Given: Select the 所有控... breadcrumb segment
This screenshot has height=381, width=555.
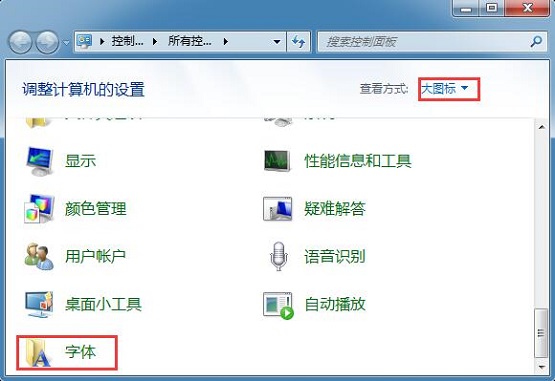Looking at the screenshot, I should coord(190,41).
